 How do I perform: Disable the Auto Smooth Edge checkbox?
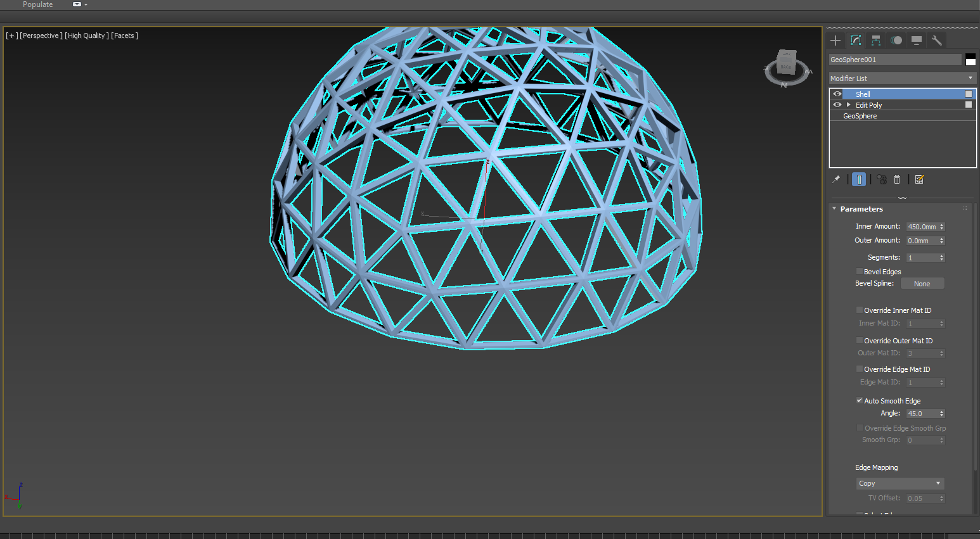point(860,400)
